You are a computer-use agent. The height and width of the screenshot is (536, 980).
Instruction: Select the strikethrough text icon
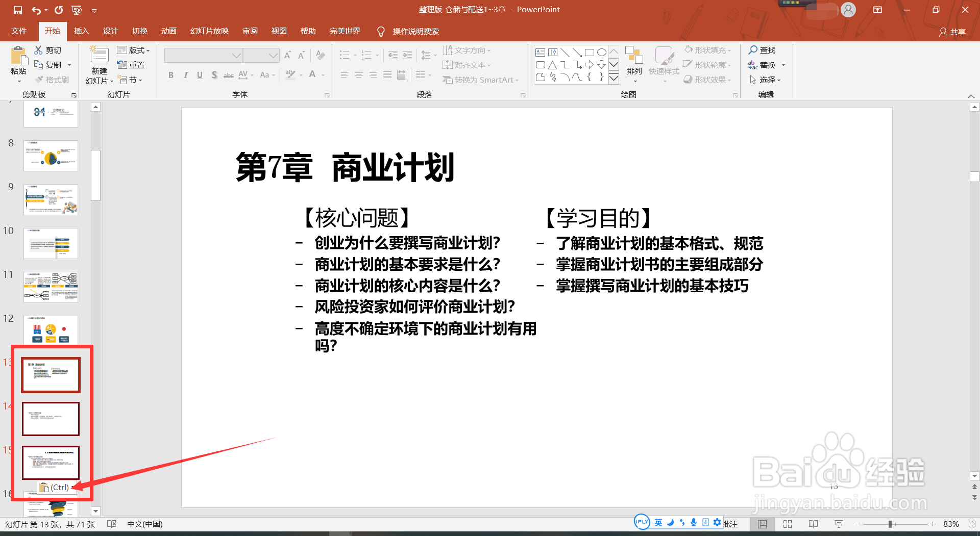click(228, 75)
